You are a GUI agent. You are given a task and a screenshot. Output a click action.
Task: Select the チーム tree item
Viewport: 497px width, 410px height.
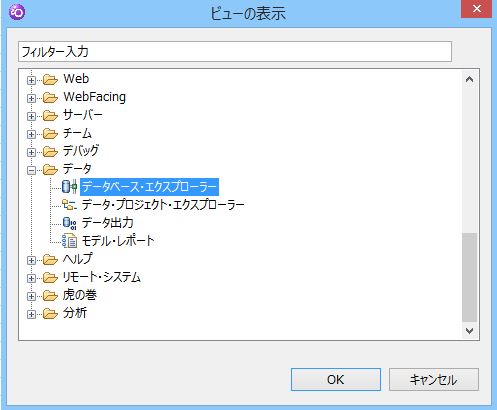pos(77,133)
